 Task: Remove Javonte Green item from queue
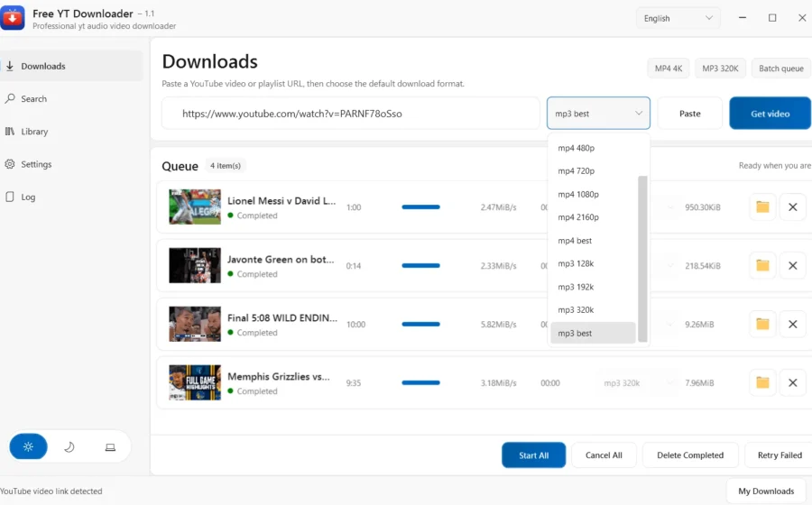point(792,265)
